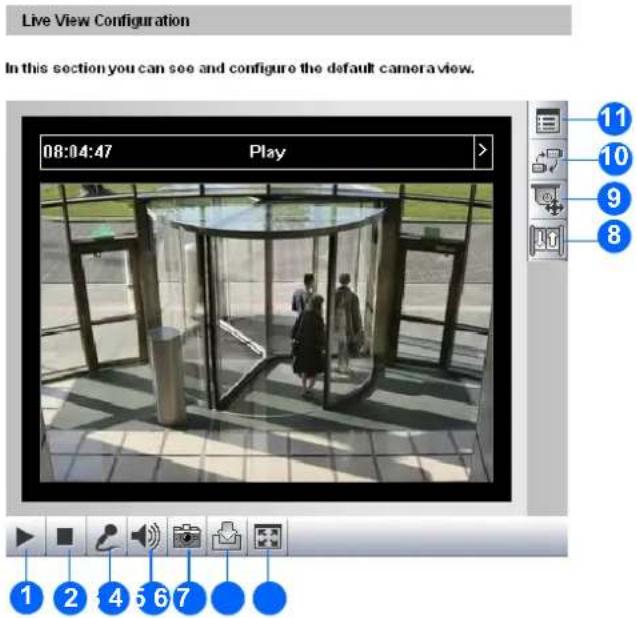This screenshot has width=637, height=618.
Task: Click the up/down arrows panel icon
Action: 548,240
